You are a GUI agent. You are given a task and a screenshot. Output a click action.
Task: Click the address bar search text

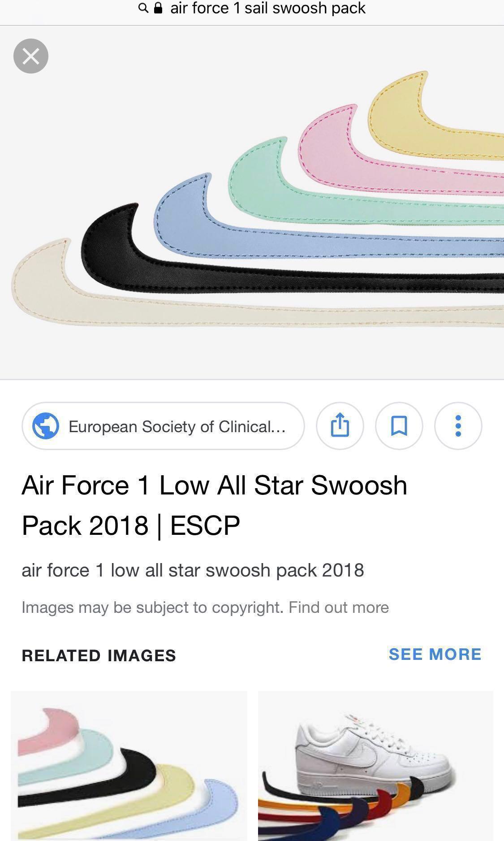tap(268, 8)
